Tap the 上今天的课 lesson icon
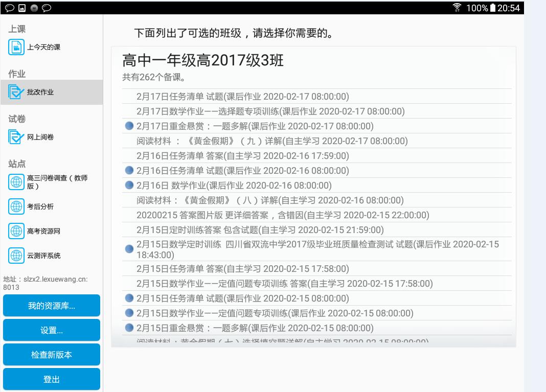 coord(16,47)
